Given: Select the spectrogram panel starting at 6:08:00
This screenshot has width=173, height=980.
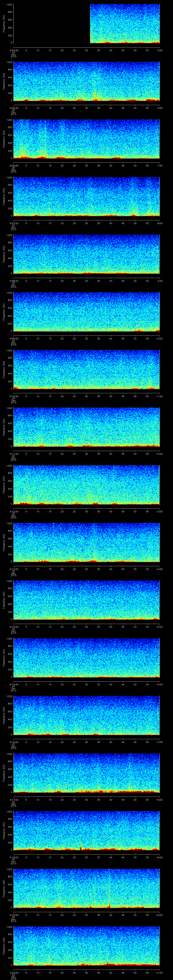Looking at the screenshot, I should pyautogui.click(x=87, y=255).
